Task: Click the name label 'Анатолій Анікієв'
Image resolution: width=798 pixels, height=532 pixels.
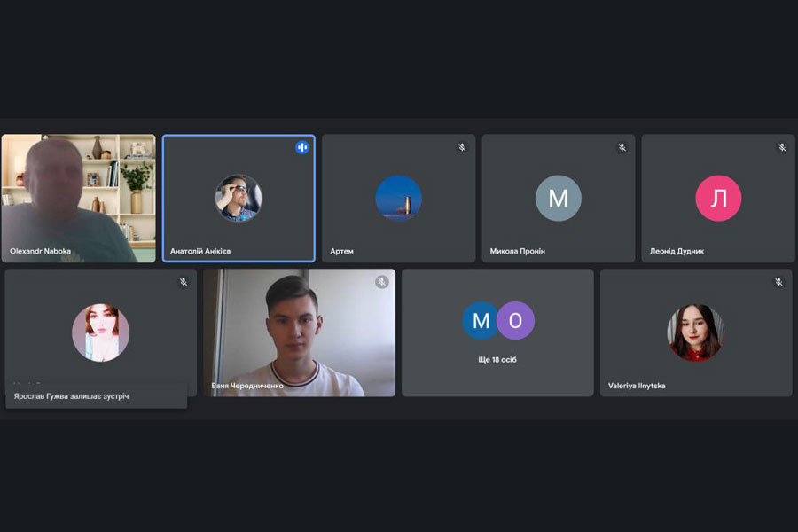Action: click(x=200, y=251)
